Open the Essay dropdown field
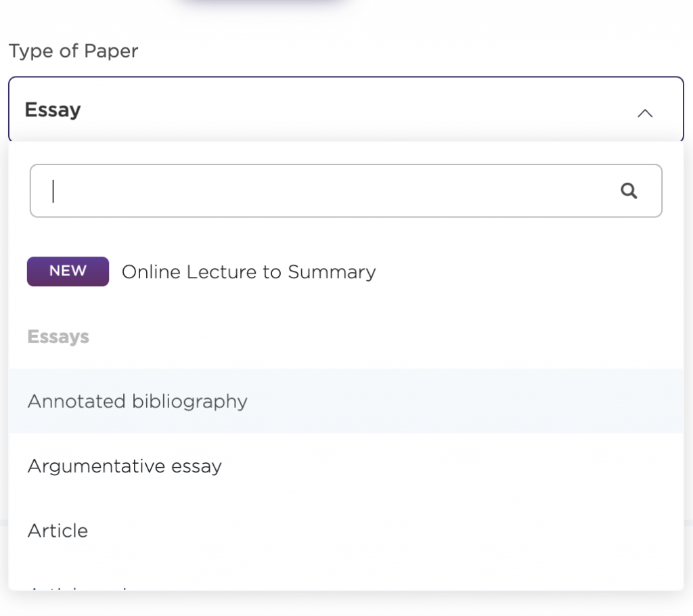693x616 pixels. pos(346,109)
